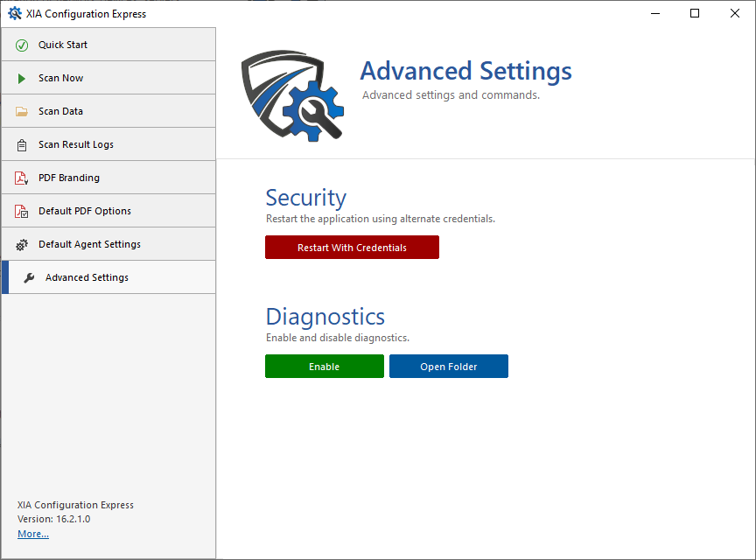Click 'Advanced settings and commands.' subtitle
The image size is (756, 560).
tap(451, 95)
